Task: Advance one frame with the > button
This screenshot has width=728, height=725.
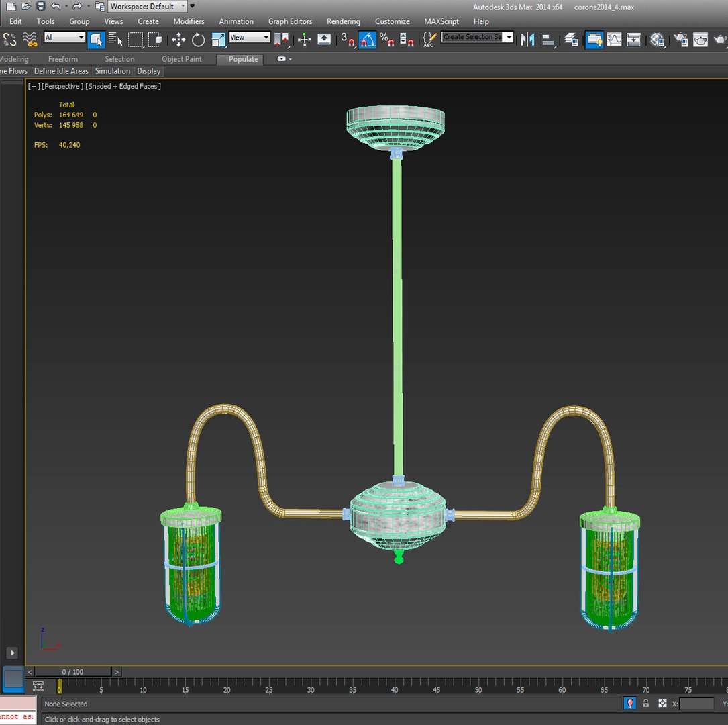Action: tap(117, 671)
